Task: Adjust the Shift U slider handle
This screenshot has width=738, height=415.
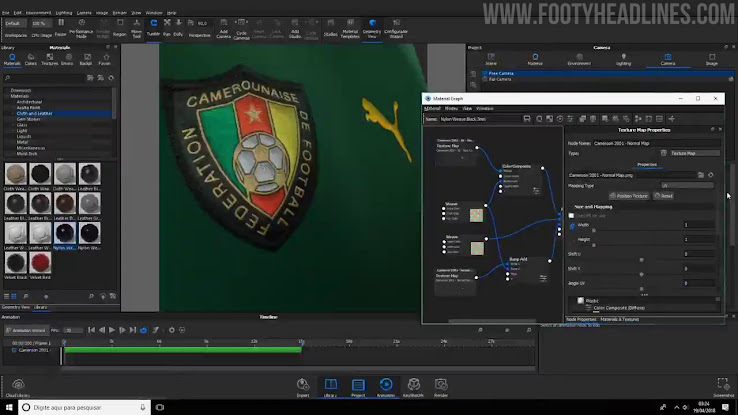Action: tap(642, 260)
